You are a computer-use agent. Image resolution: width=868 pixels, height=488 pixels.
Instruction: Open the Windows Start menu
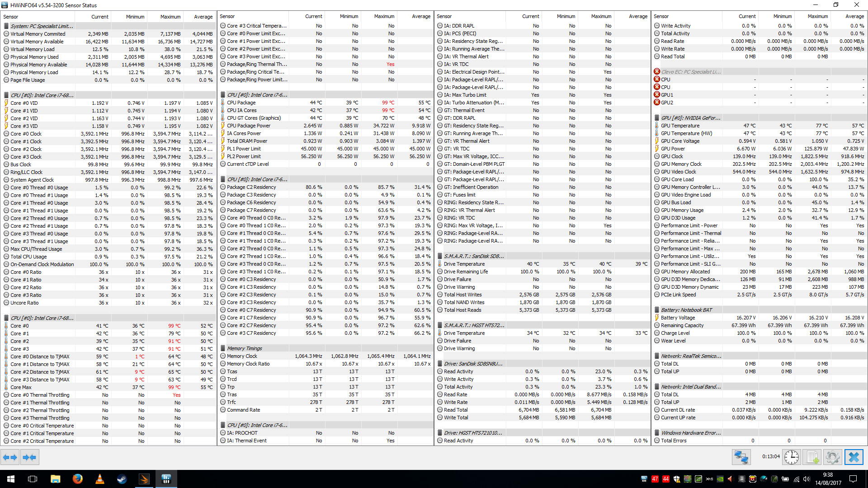(11, 479)
